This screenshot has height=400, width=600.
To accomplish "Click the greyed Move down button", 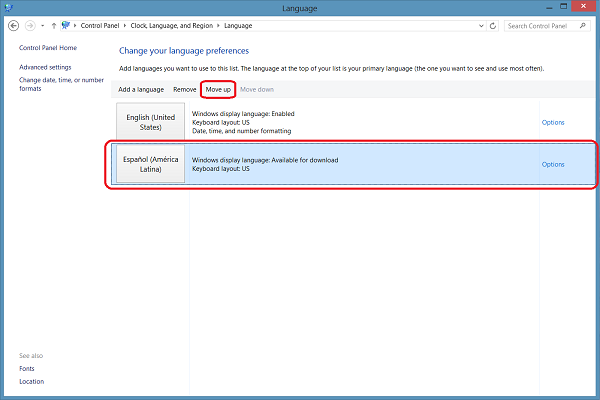I will click(257, 90).
